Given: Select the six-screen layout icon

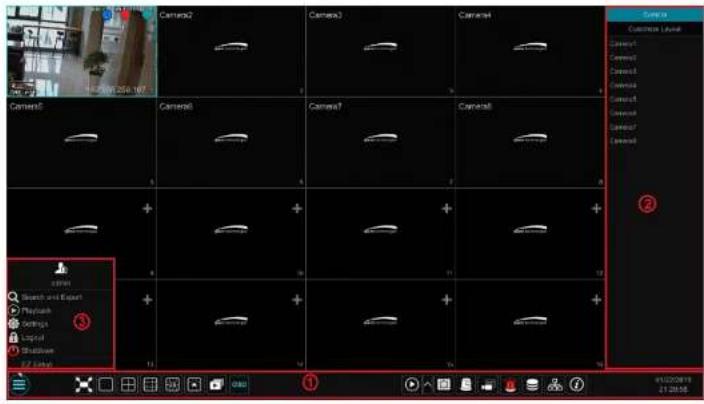Looking at the screenshot, I should 150,385.
